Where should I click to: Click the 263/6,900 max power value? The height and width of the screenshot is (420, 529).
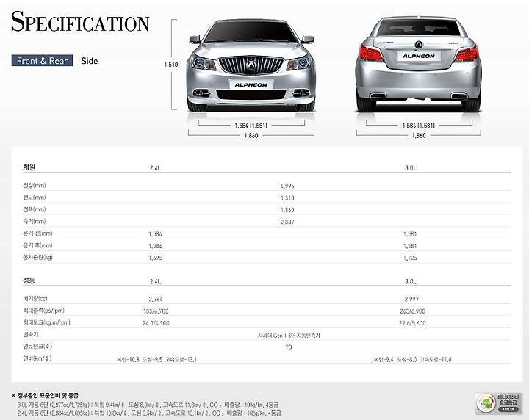pyautogui.click(x=412, y=311)
